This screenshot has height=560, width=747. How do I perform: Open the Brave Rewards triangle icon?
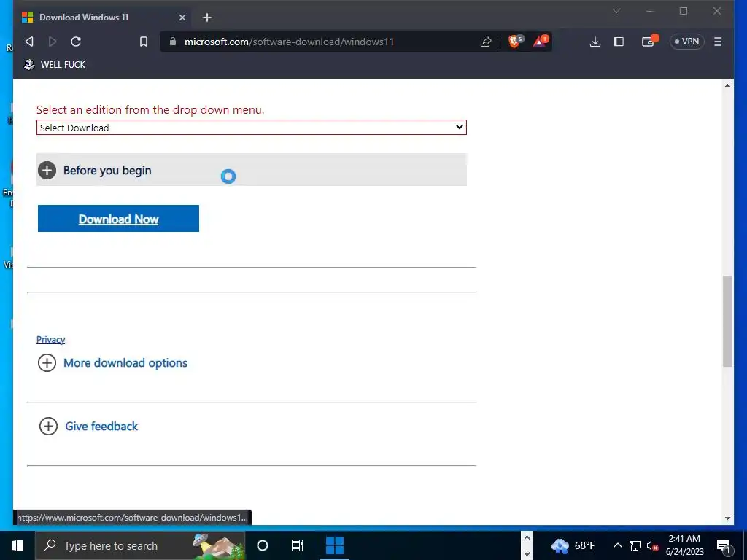[541, 42]
